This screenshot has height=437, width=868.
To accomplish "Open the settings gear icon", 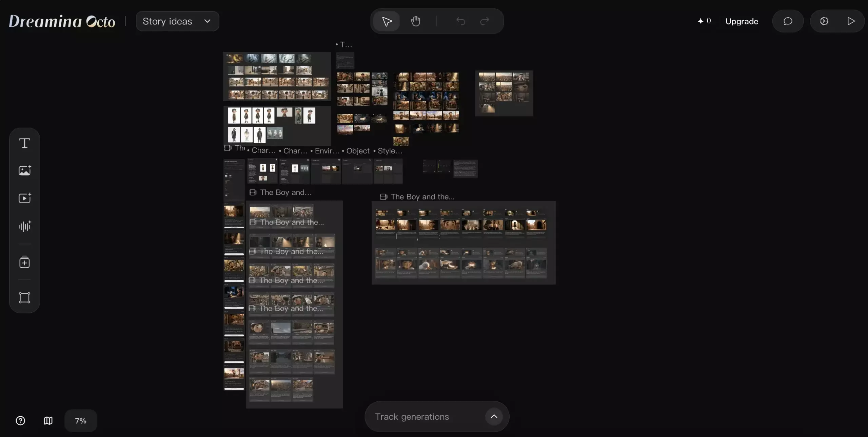I will point(824,21).
